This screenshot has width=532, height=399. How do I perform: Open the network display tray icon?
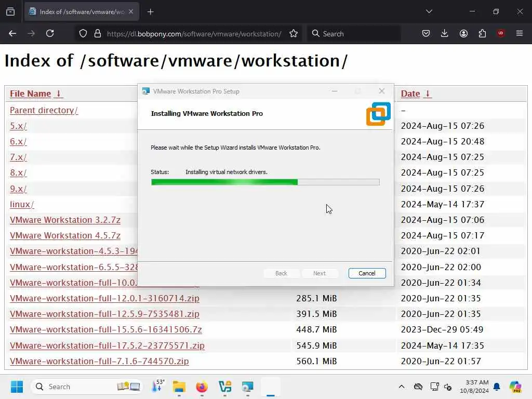[x=434, y=387]
